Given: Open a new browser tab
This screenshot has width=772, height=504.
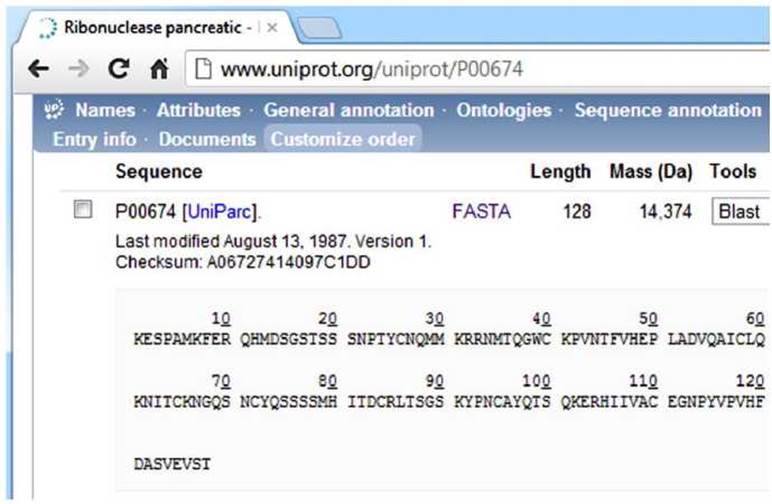Looking at the screenshot, I should pos(320,28).
